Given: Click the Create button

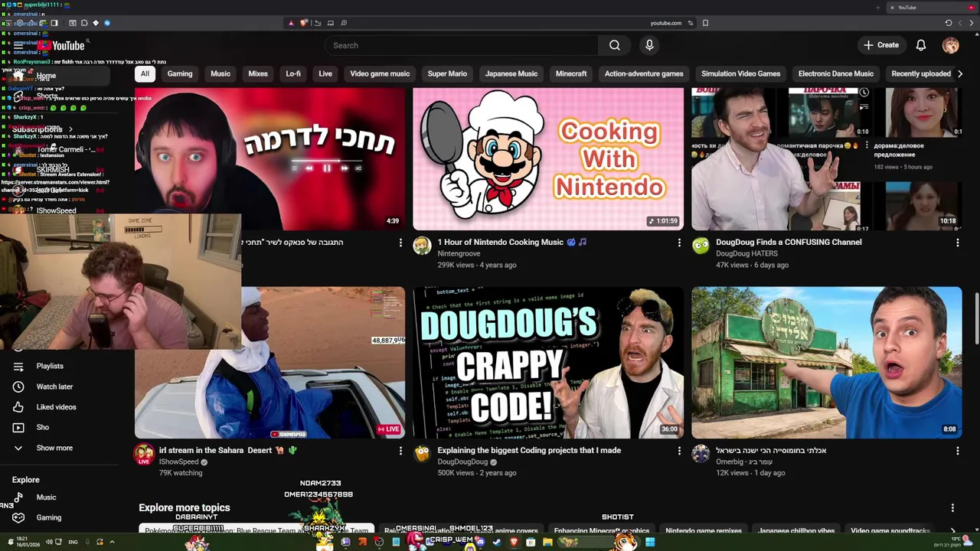Looking at the screenshot, I should coord(881,45).
